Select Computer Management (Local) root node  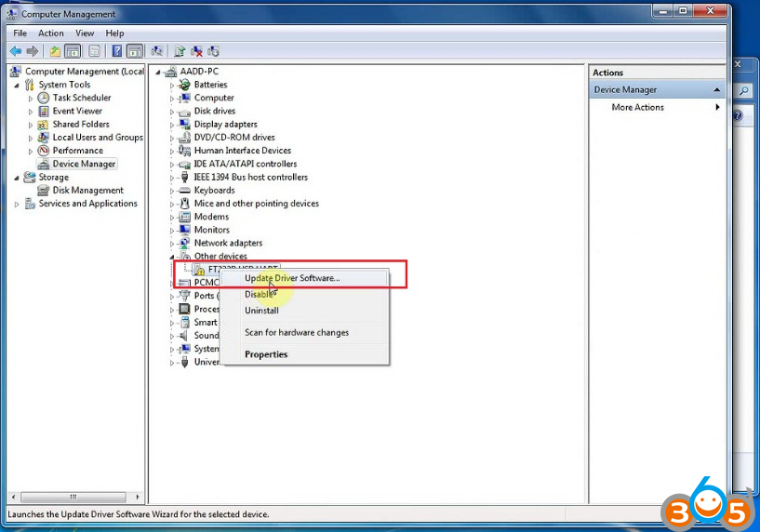coord(85,72)
